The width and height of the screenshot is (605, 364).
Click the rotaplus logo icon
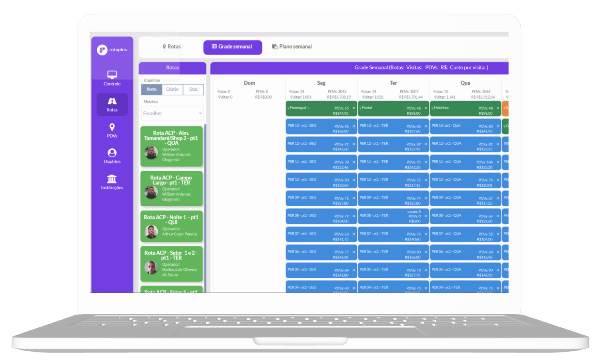102,50
